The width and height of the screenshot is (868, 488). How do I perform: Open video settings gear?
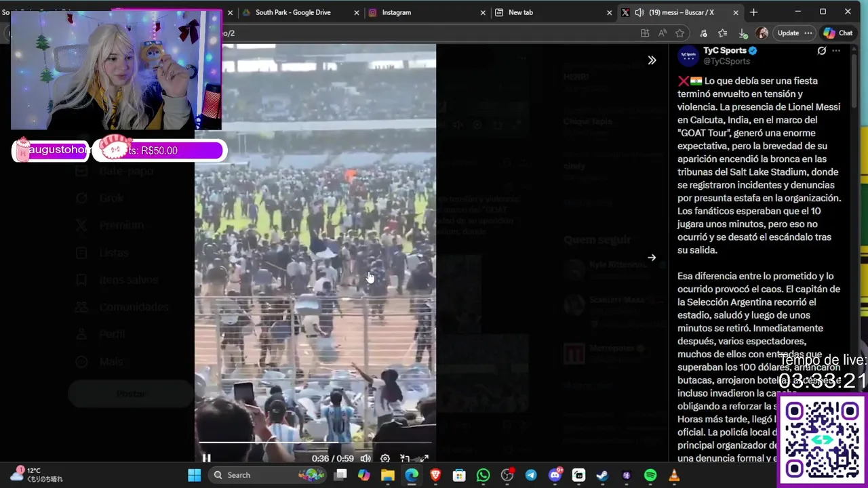[x=385, y=458]
